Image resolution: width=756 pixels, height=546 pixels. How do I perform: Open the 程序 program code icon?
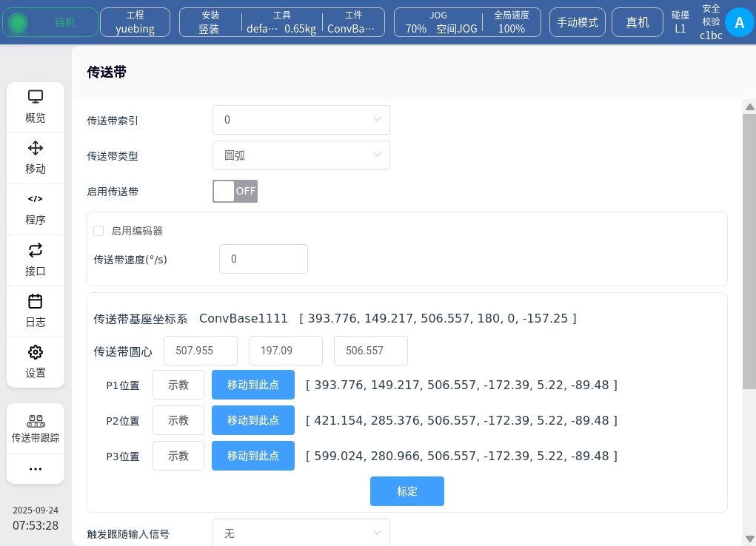(36, 199)
